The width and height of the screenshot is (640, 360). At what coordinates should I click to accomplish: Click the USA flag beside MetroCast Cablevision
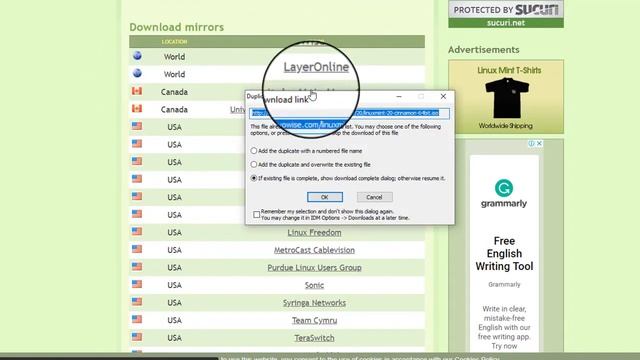coord(137,249)
